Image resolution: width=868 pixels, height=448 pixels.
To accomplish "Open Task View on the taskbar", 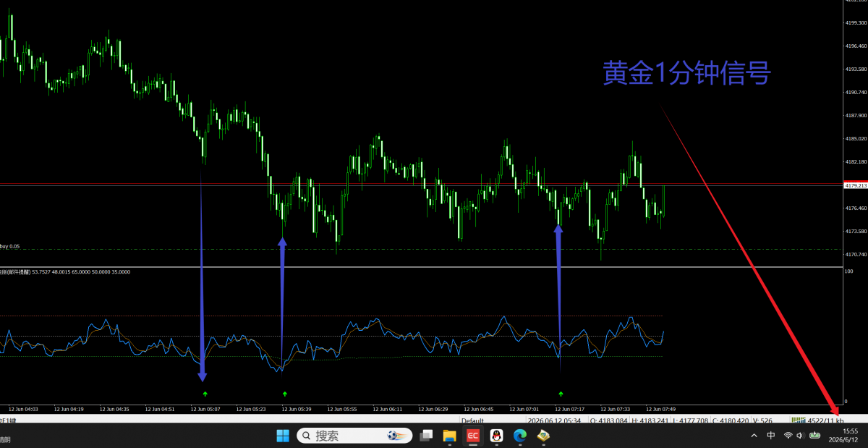I will pos(426,436).
